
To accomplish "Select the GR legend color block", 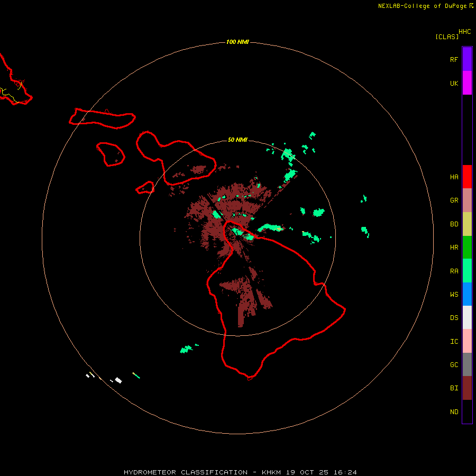I will point(467,200).
